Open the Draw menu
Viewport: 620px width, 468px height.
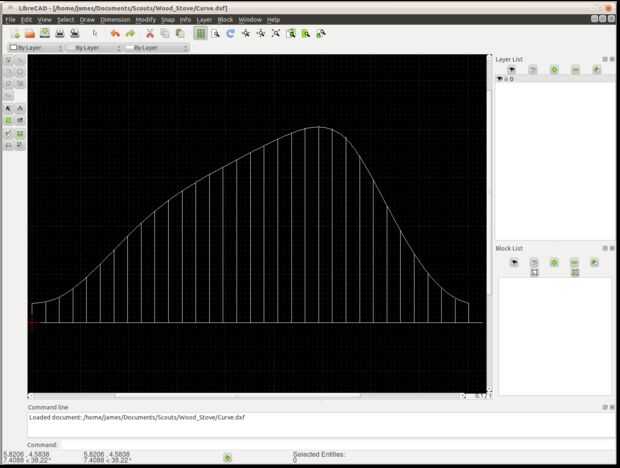87,19
